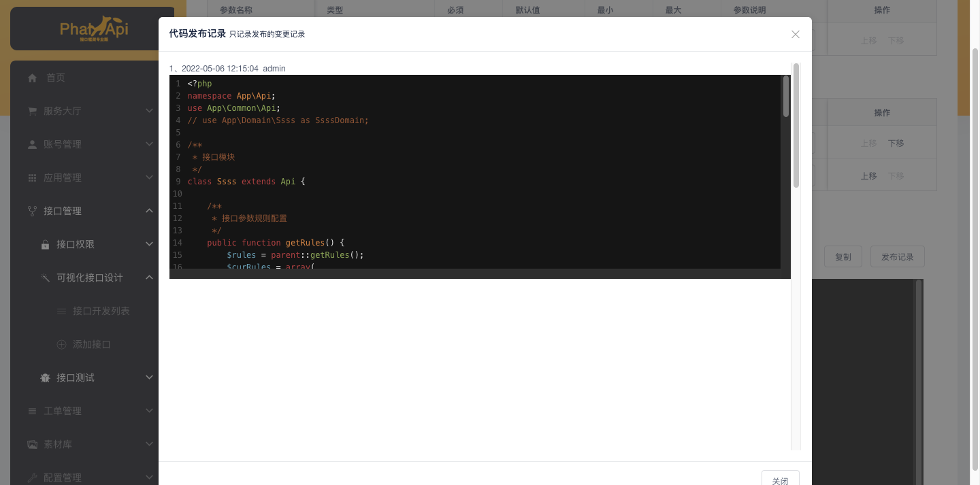Click code line "$rules = parent::getRules();"
This screenshot has height=485, width=980.
[x=295, y=255]
